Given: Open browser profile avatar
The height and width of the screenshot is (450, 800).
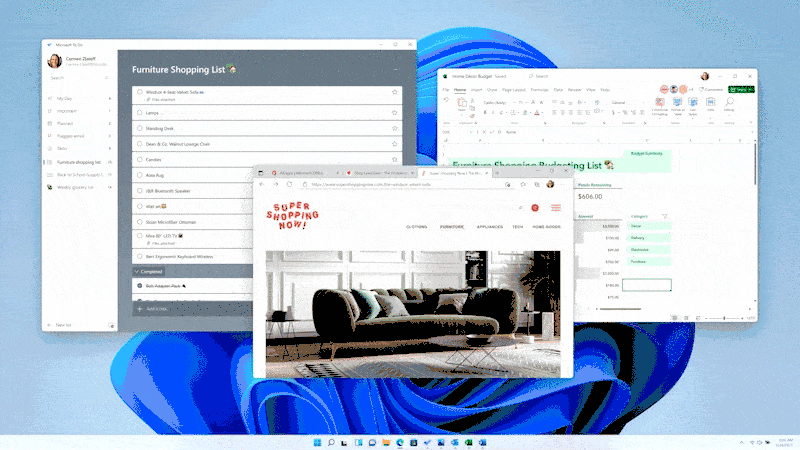Looking at the screenshot, I should (x=550, y=184).
